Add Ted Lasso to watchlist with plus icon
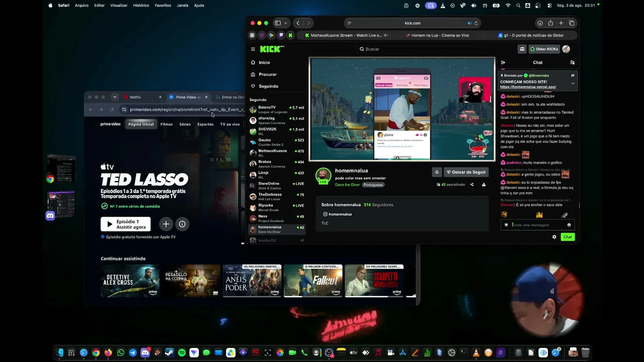This screenshot has width=644, height=362. click(166, 224)
